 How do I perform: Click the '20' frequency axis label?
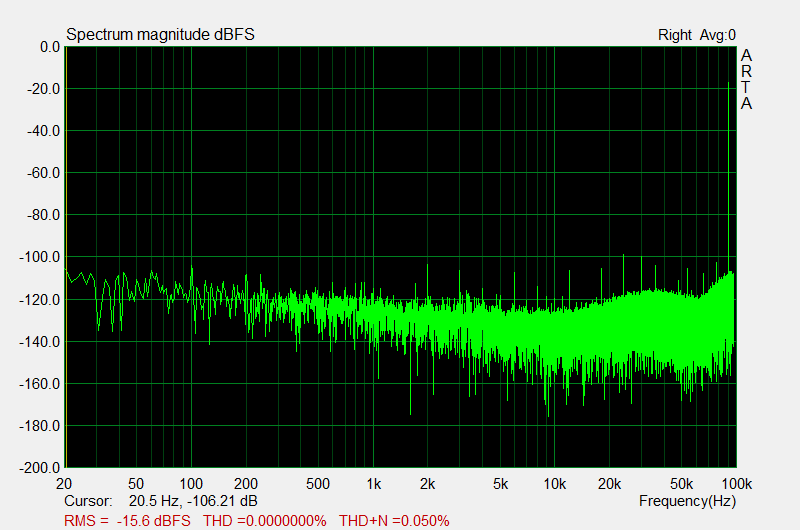click(x=64, y=484)
